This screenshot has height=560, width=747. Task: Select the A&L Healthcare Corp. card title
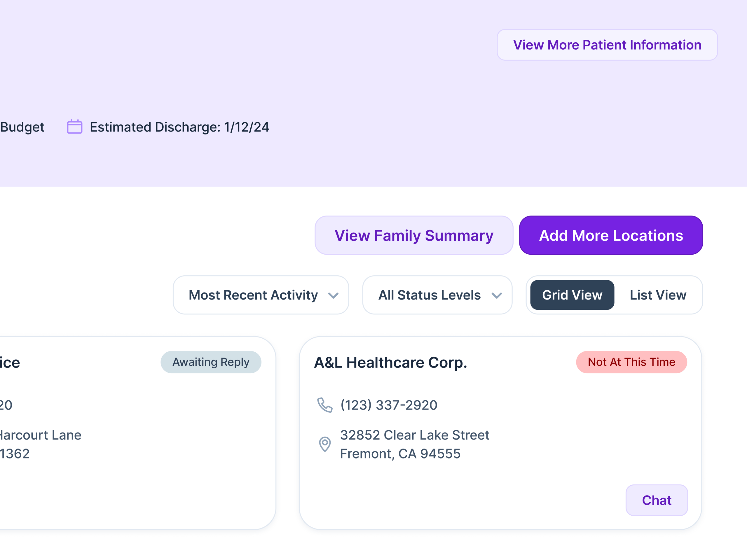pos(391,363)
